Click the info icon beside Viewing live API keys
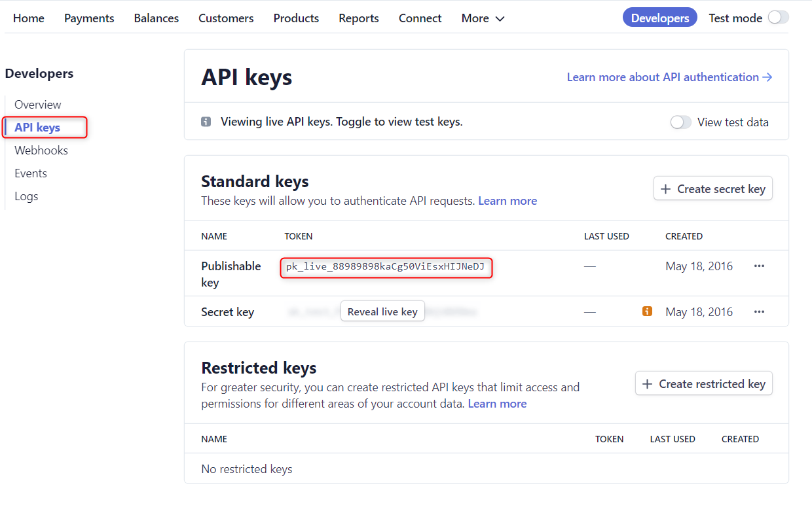Viewport: 812px width, 511px height. (206, 122)
